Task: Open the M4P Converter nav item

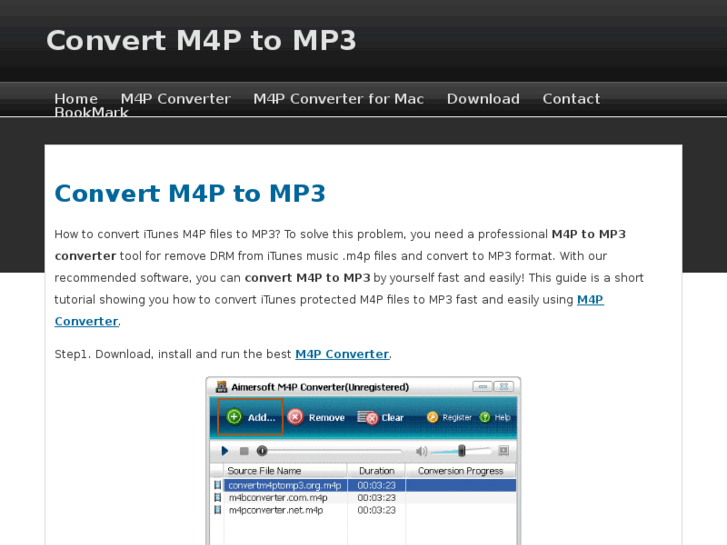Action: [176, 99]
